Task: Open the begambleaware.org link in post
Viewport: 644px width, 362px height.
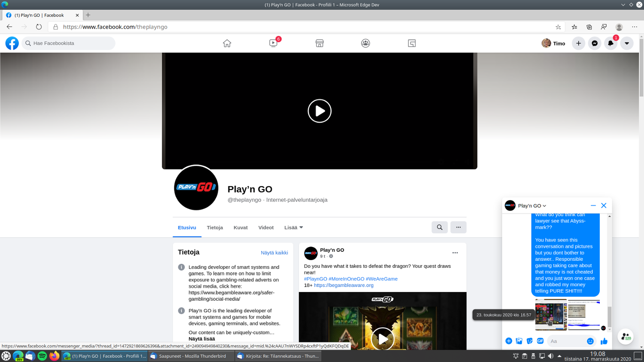Action: [x=343, y=285]
